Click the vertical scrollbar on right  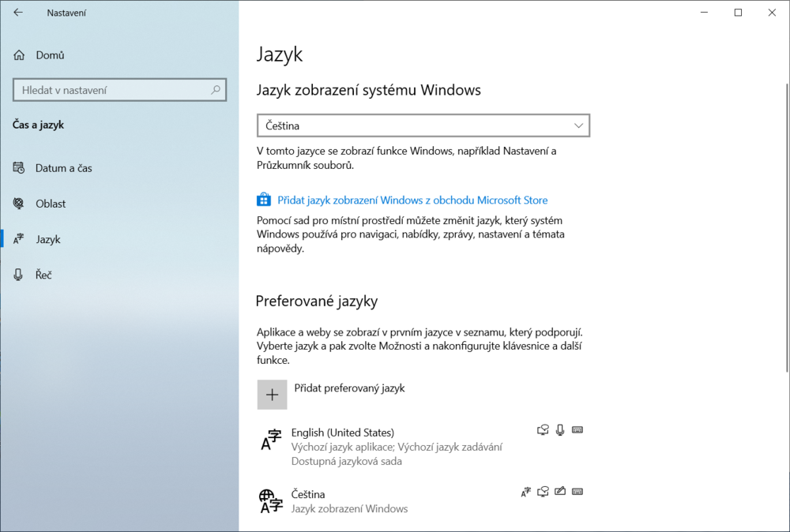pyautogui.click(x=785, y=229)
